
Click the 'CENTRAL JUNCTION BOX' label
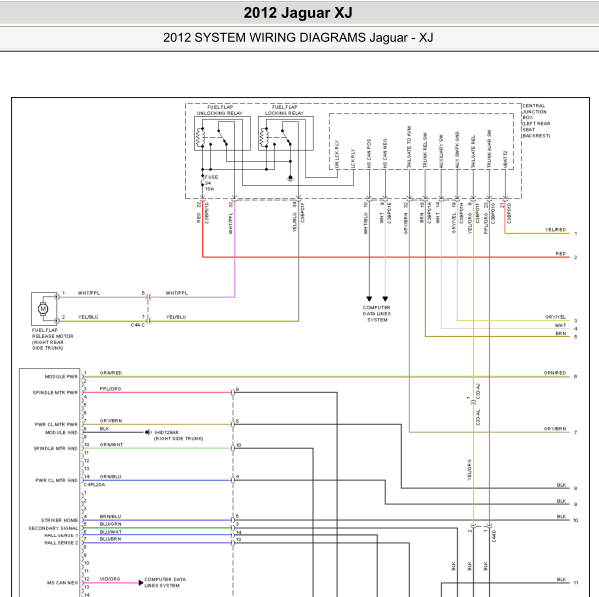tap(536, 121)
